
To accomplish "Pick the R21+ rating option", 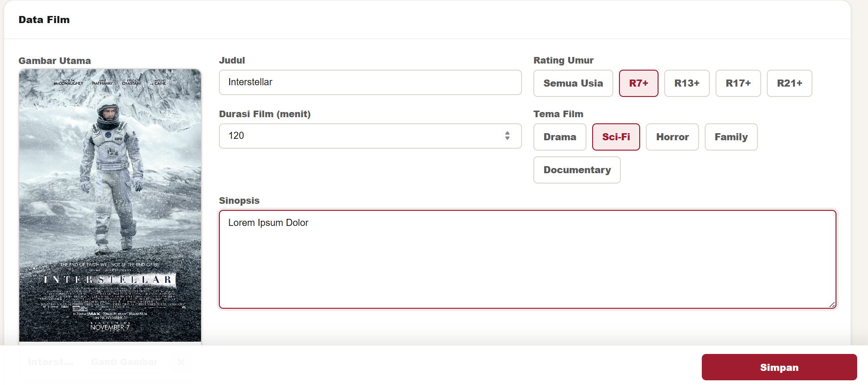I will point(789,83).
